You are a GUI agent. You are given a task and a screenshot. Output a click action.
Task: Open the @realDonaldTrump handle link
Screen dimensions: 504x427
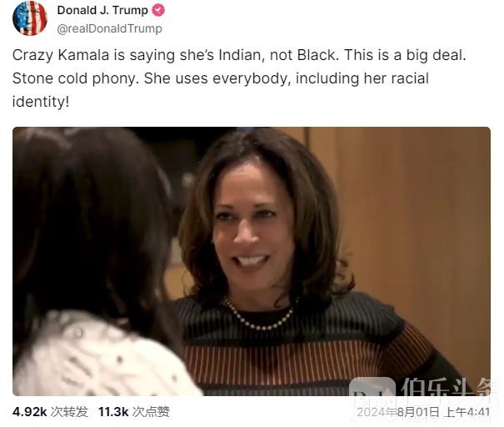tap(109, 28)
